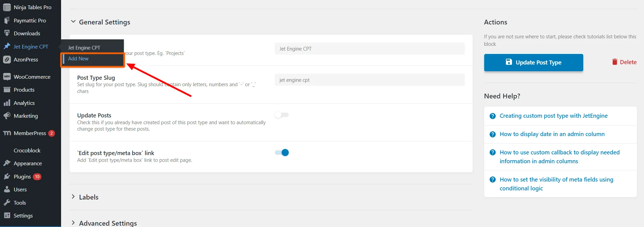The height and width of the screenshot is (227, 644).
Task: Open How to display date in admin column
Action: tap(552, 134)
